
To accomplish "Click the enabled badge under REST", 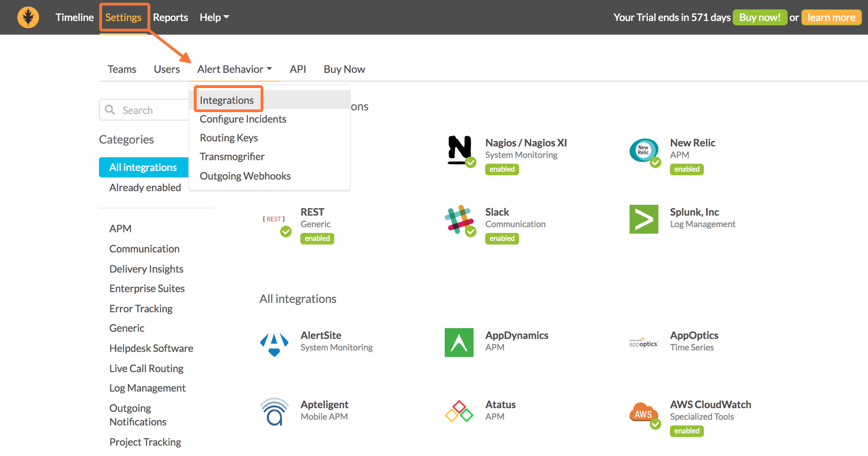I will [317, 238].
